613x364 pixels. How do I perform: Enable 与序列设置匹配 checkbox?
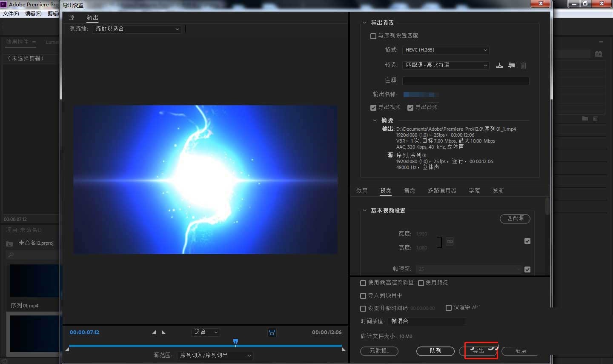[x=373, y=36]
